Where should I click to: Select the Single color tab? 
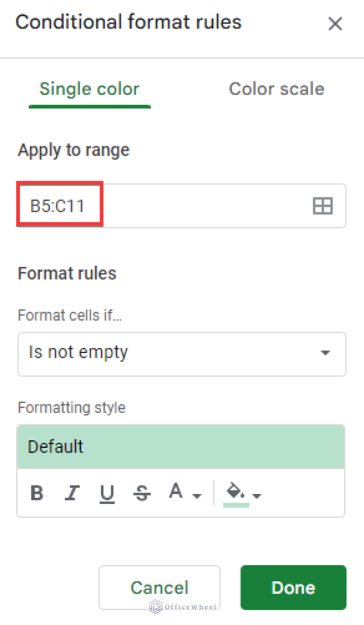[x=89, y=89]
